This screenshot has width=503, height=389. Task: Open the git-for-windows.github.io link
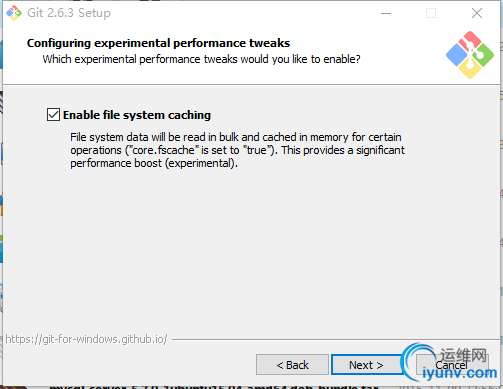coord(86,339)
